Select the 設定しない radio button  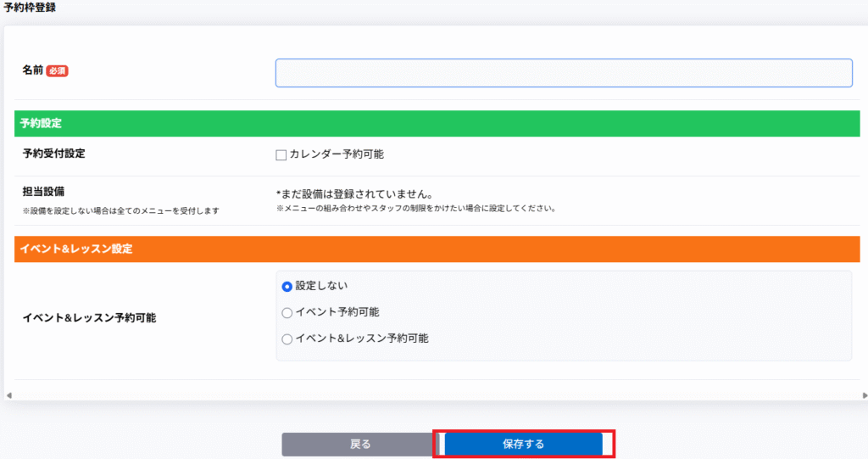click(287, 287)
